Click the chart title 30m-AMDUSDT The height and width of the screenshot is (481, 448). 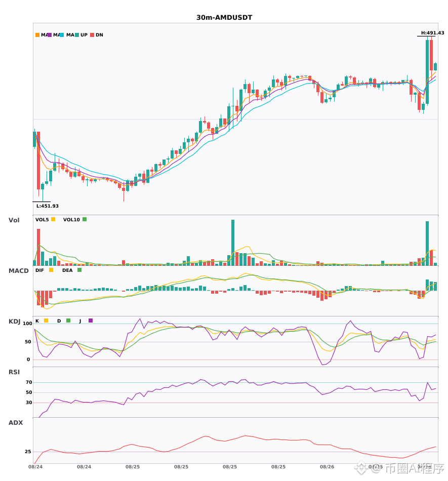(x=224, y=18)
